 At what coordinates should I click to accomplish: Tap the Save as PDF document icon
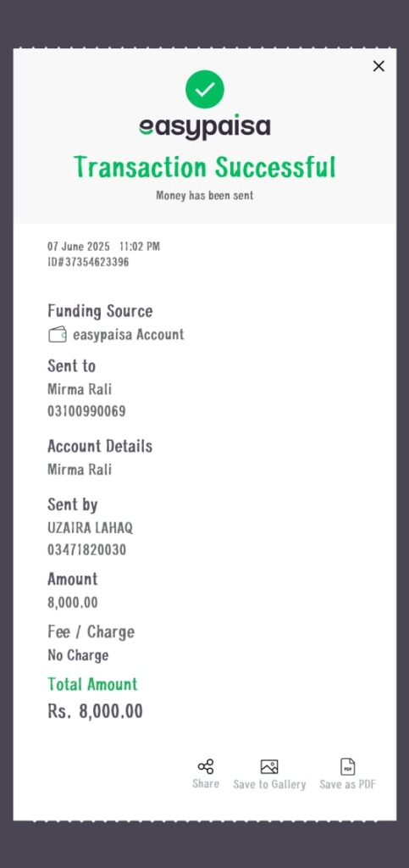pos(348,766)
